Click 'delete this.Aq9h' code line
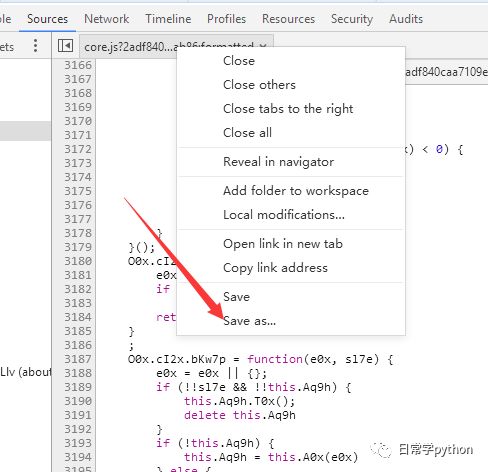This screenshot has height=472, width=488. click(x=240, y=415)
